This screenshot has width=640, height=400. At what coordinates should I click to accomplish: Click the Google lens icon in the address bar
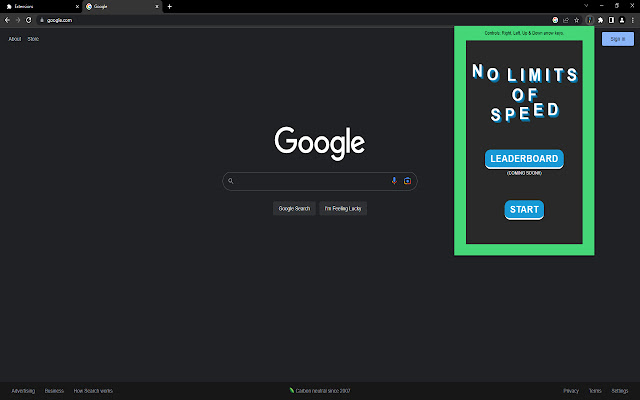(555, 20)
